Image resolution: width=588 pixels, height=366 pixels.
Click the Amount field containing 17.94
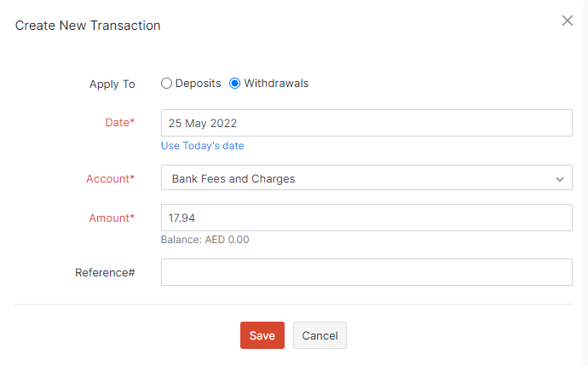coord(366,218)
